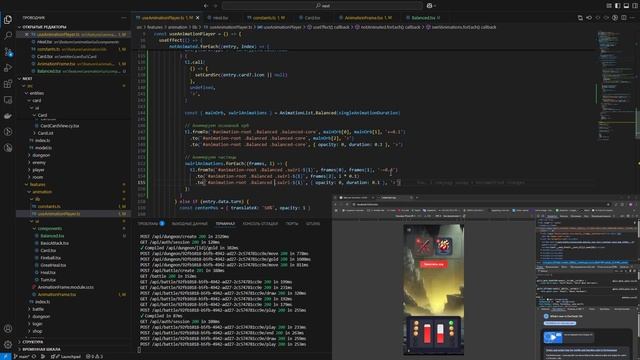This screenshot has height=360, width=640.
Task: Switch to the Balanced.tsx tab
Action: [x=425, y=18]
